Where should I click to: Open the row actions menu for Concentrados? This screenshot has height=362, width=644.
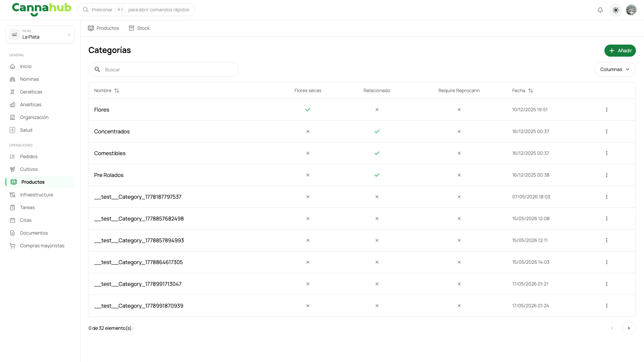pyautogui.click(x=606, y=131)
